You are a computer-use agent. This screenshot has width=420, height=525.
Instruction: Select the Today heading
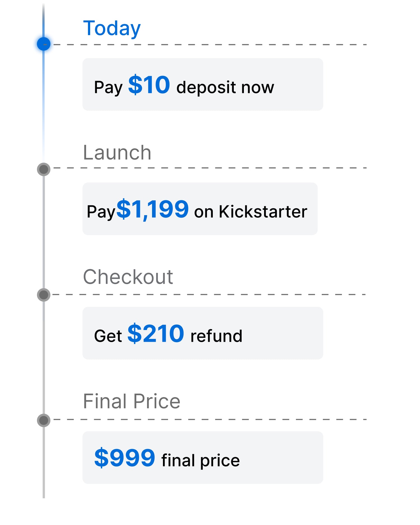click(112, 29)
